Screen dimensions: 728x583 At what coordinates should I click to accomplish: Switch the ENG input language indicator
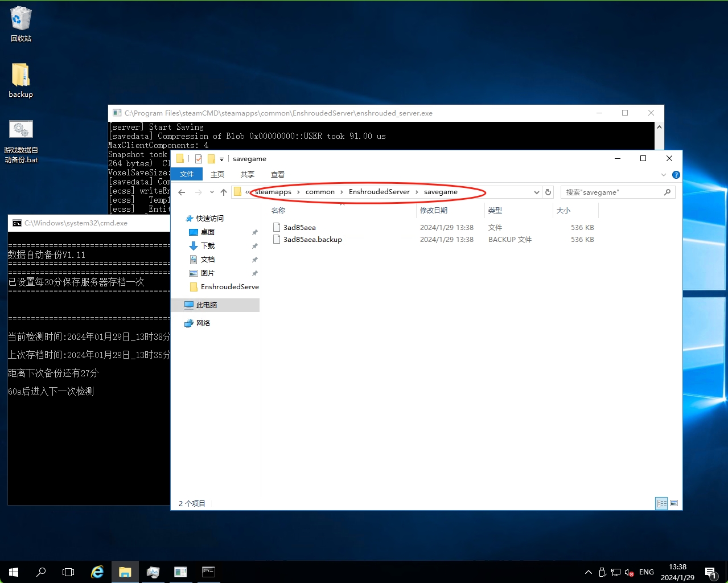pyautogui.click(x=647, y=572)
